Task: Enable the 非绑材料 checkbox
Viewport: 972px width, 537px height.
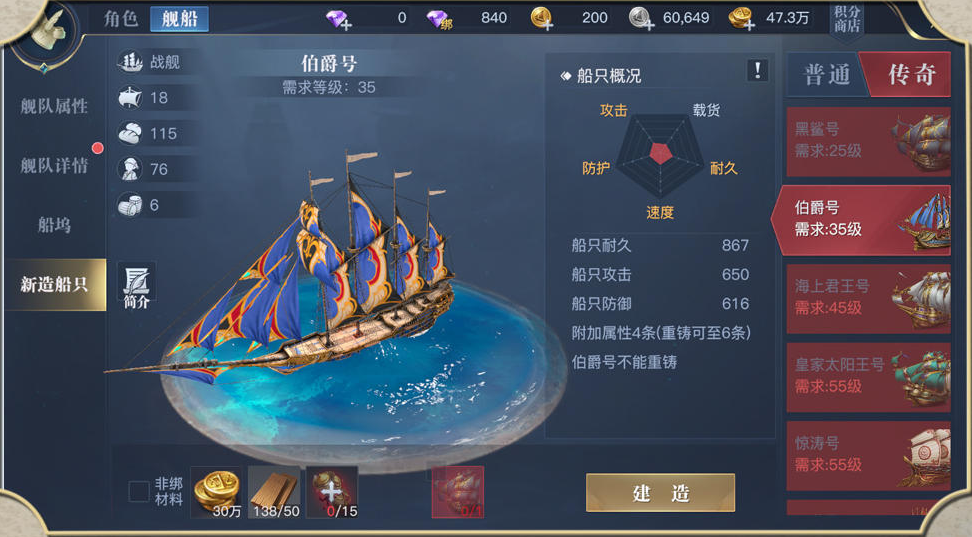Action: pos(138,492)
